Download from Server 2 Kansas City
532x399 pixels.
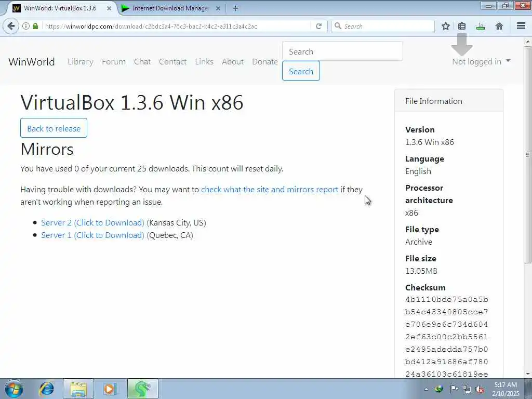click(x=92, y=222)
